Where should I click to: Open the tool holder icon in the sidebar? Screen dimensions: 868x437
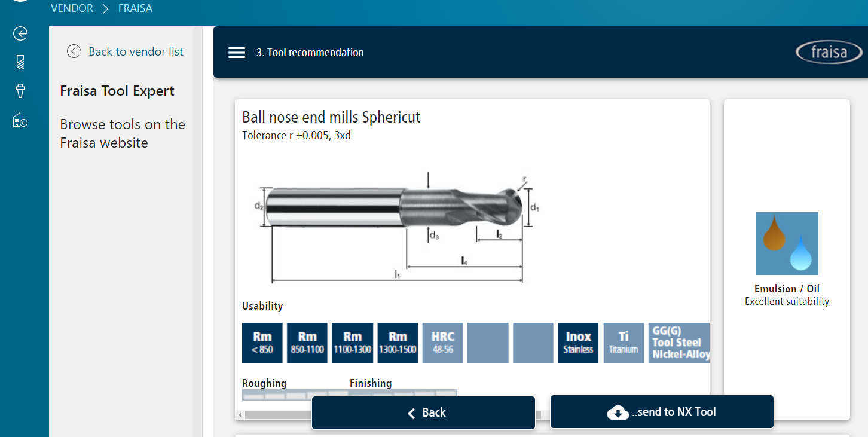click(x=20, y=91)
